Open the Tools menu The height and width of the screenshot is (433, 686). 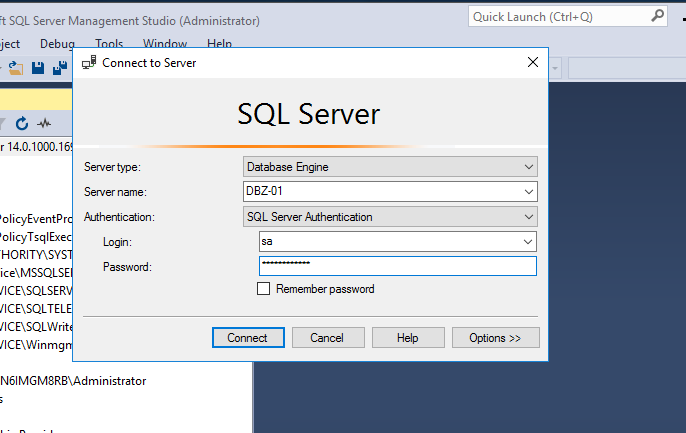point(109,44)
